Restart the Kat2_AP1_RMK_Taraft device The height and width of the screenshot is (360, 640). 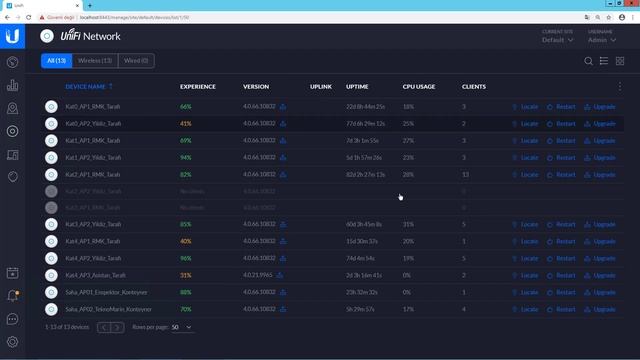pos(561,175)
